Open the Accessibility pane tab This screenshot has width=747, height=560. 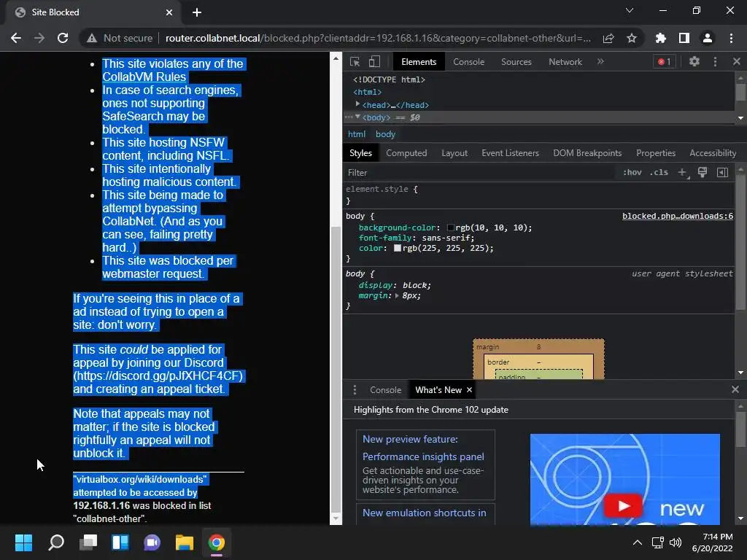coord(713,153)
